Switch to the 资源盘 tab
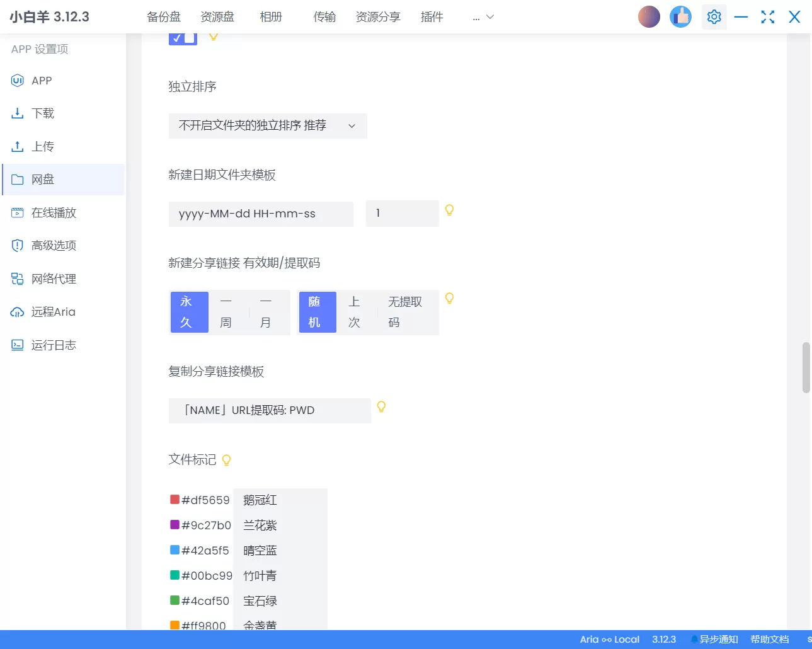The image size is (812, 649). (x=217, y=17)
